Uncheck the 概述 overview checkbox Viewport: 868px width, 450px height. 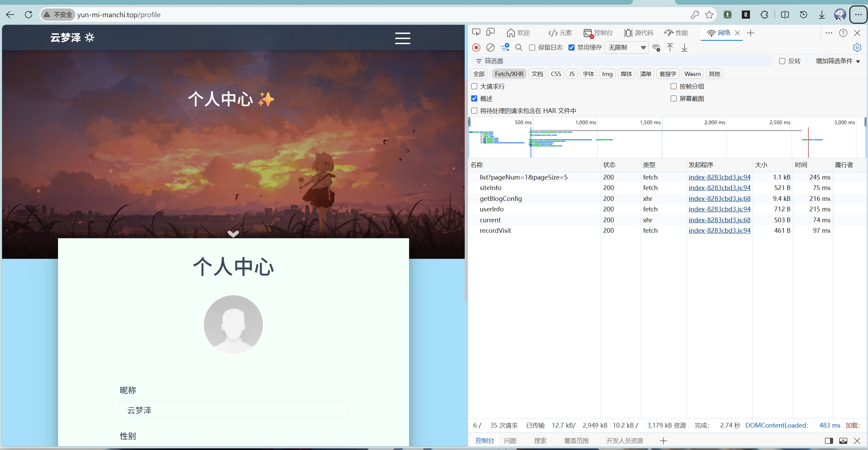point(474,99)
